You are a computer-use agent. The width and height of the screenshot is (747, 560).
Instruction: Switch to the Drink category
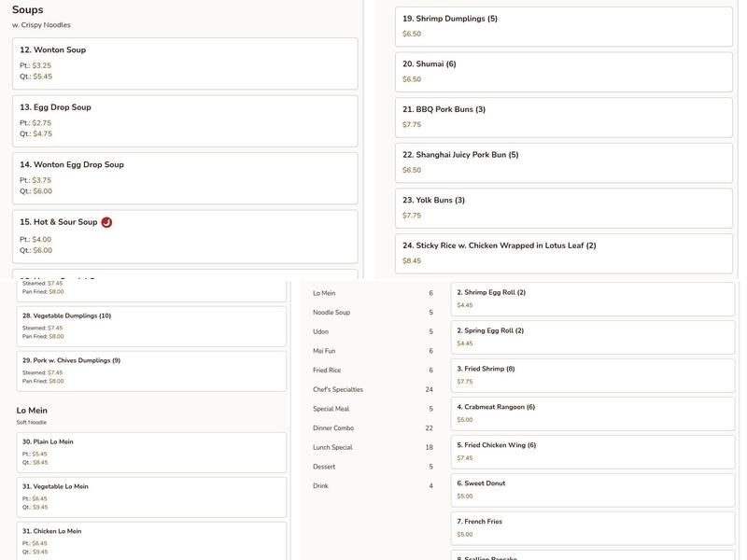(320, 486)
